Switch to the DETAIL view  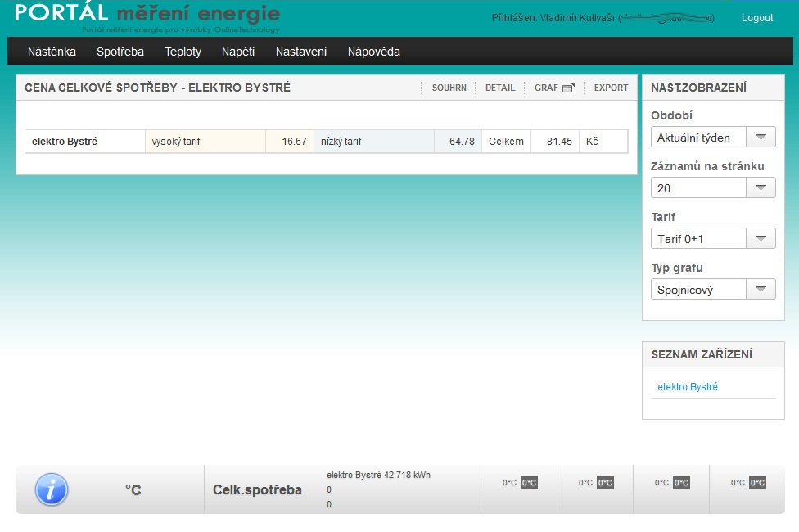[500, 88]
